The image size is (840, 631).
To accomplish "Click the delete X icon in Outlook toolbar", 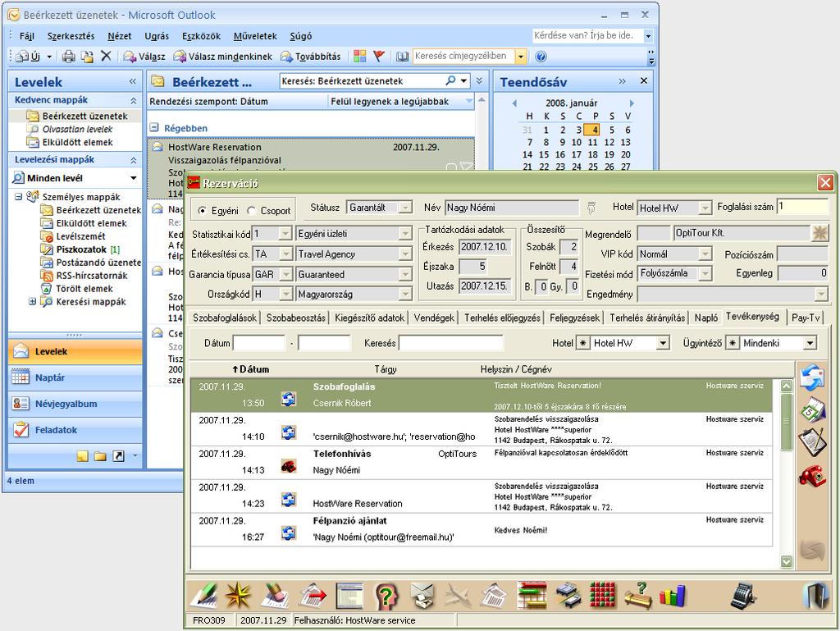I will click(x=106, y=56).
